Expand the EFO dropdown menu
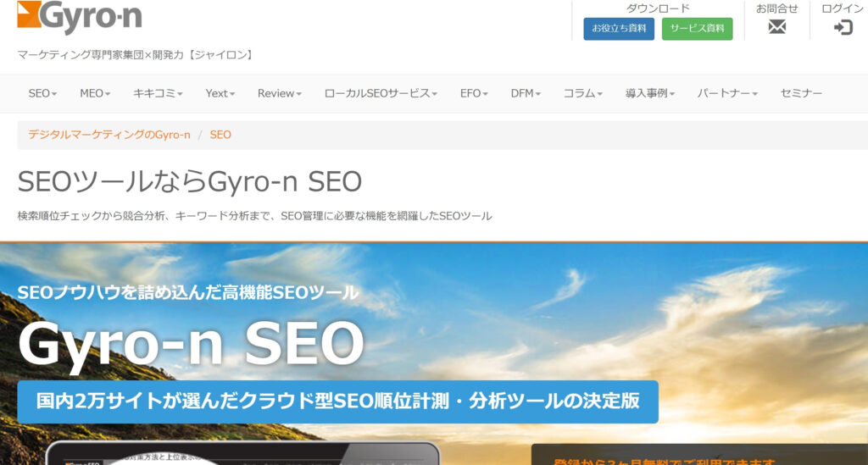868x465 pixels. [x=474, y=93]
